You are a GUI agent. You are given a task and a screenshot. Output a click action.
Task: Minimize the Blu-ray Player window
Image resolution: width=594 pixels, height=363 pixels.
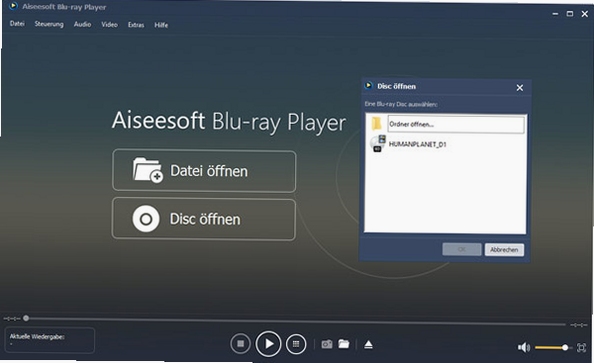point(555,14)
